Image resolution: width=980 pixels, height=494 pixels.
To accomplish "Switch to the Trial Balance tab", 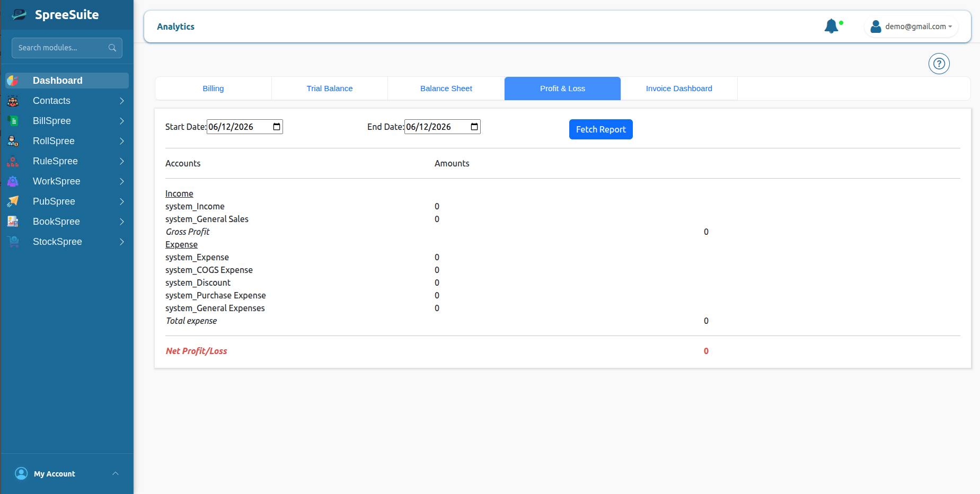I will (330, 89).
